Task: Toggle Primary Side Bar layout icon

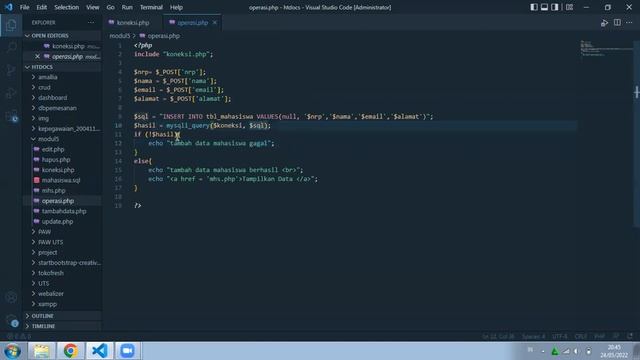Action: (534, 7)
